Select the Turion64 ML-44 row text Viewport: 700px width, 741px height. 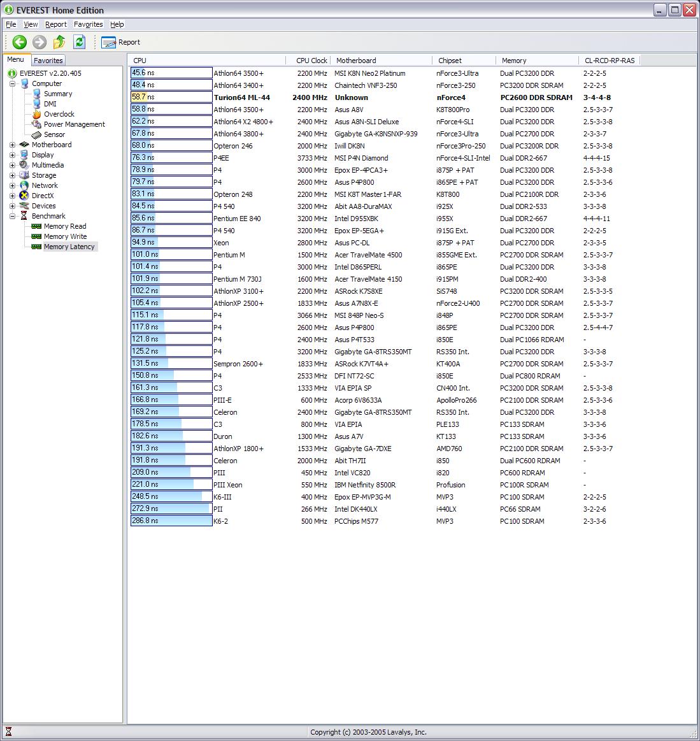(242, 97)
